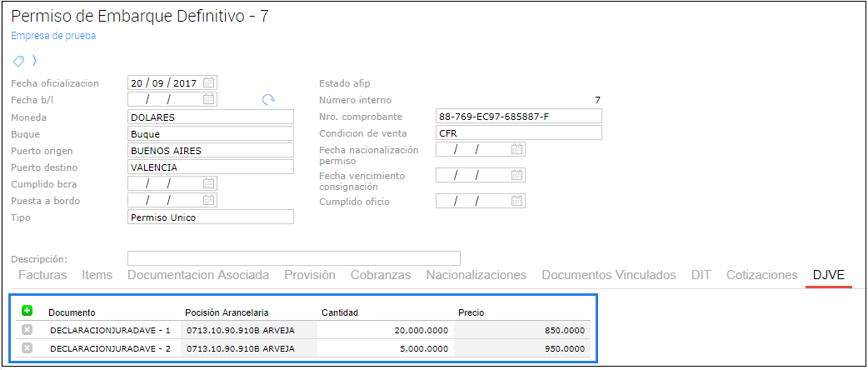Viewport: 868px width, 370px height.
Task: Open calendar for Fecha oficializacion
Action: click(209, 82)
